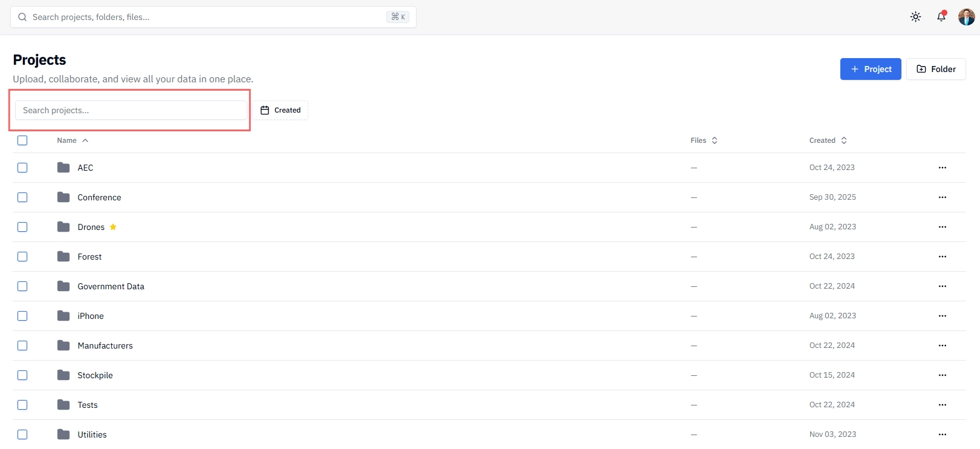Click the Folder button to add folder
The height and width of the screenshot is (449, 980).
(x=936, y=69)
